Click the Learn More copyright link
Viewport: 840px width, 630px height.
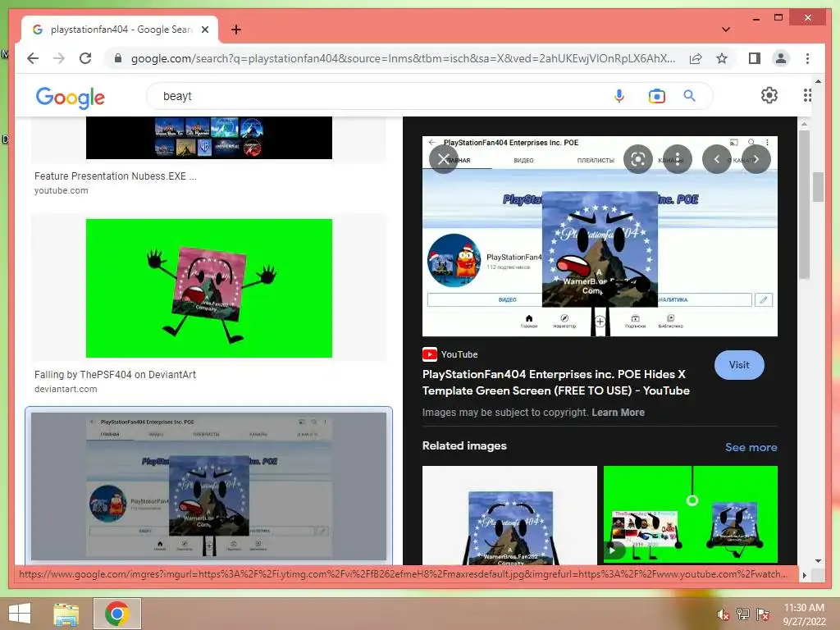(x=618, y=413)
